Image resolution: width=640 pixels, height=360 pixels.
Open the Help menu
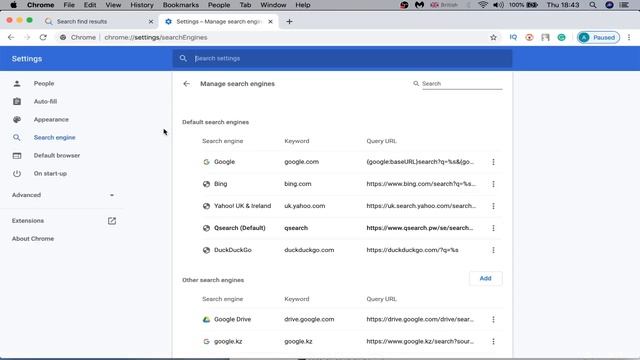(302, 5)
